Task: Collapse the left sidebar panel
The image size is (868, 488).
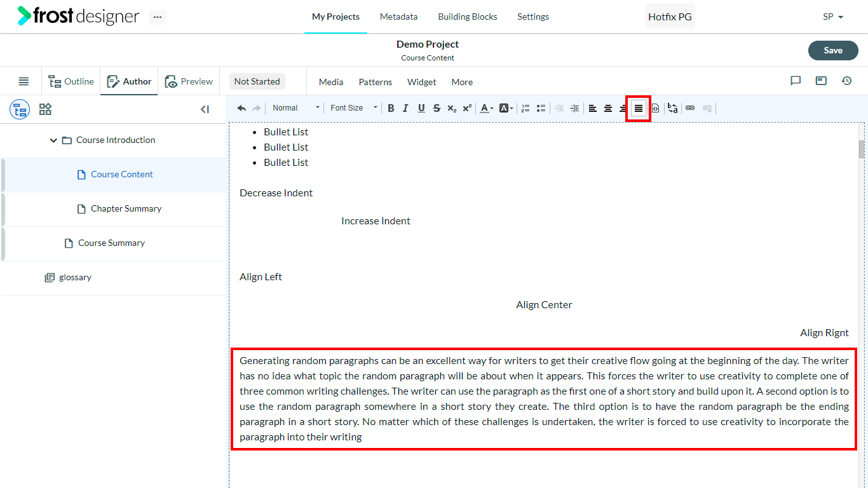Action: click(205, 109)
